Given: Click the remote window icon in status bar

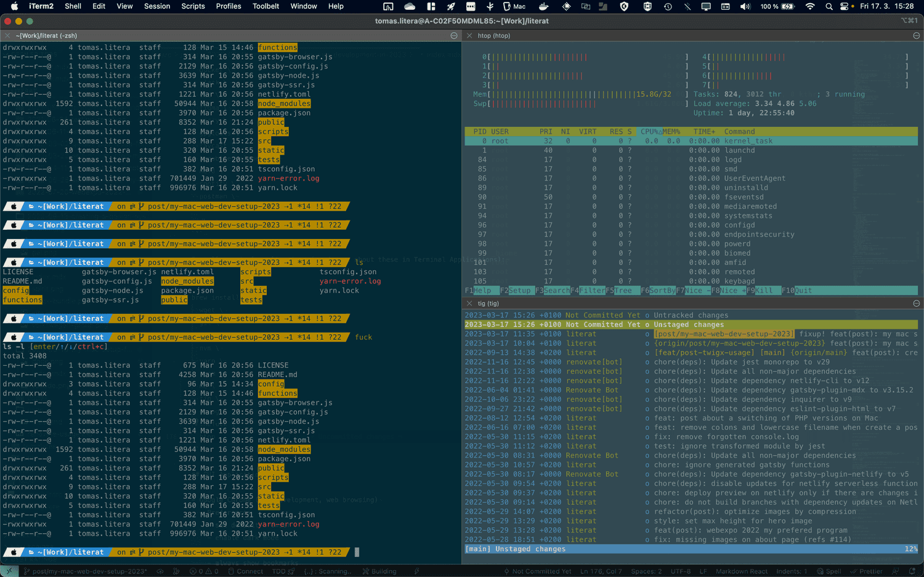Looking at the screenshot, I should pos(9,571).
